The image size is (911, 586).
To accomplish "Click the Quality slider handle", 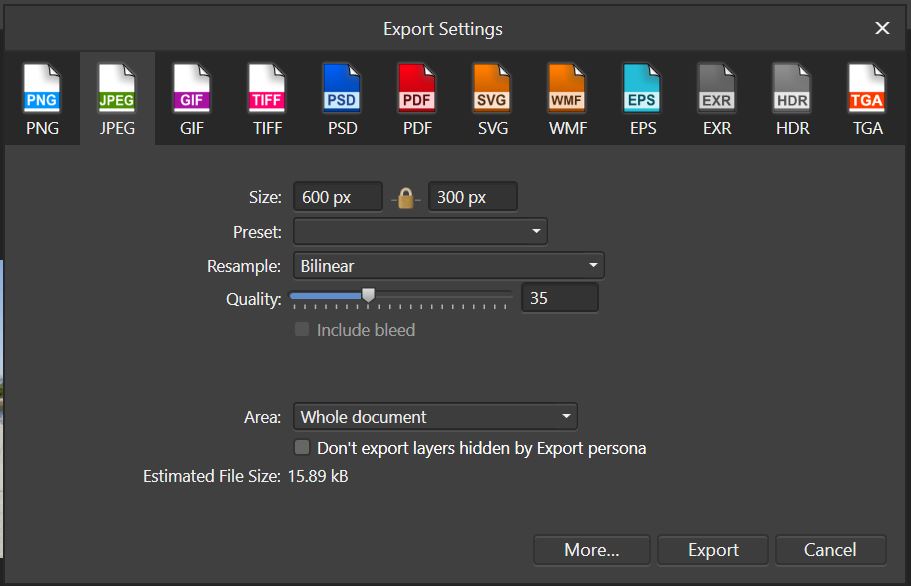I will [368, 296].
